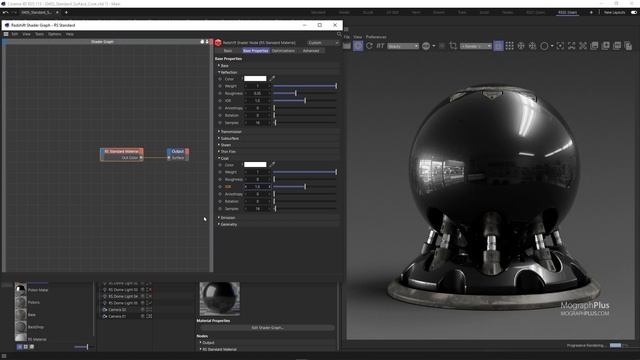Start render in Redshift RenderView

(x=347, y=46)
